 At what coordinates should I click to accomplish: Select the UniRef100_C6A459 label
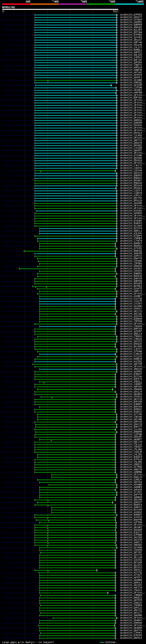point(131,550)
